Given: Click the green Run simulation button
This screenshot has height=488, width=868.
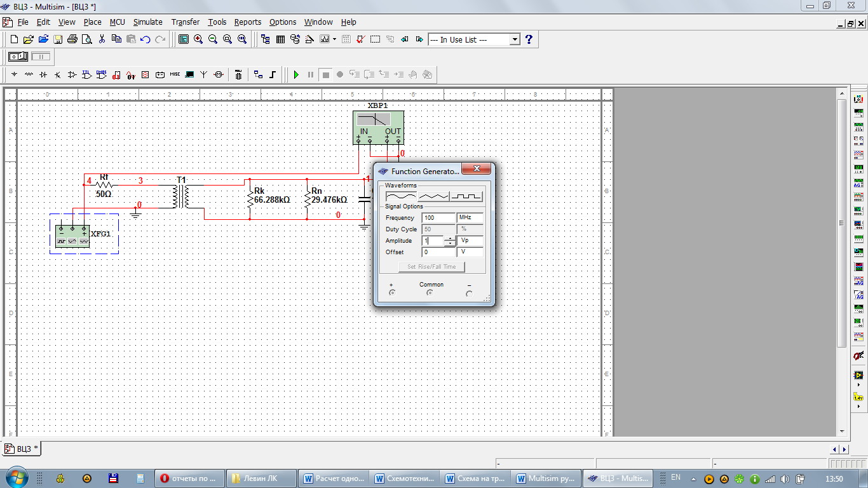Looking at the screenshot, I should pos(295,74).
